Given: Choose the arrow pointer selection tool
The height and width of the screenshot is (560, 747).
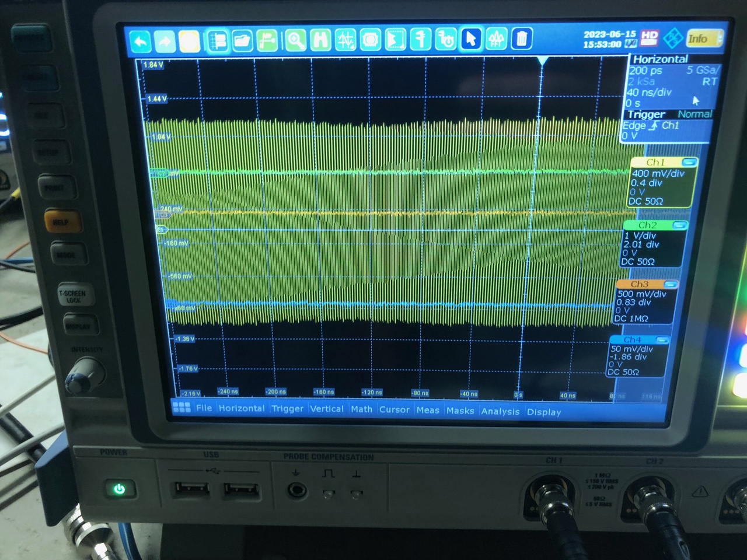Looking at the screenshot, I should [x=471, y=38].
